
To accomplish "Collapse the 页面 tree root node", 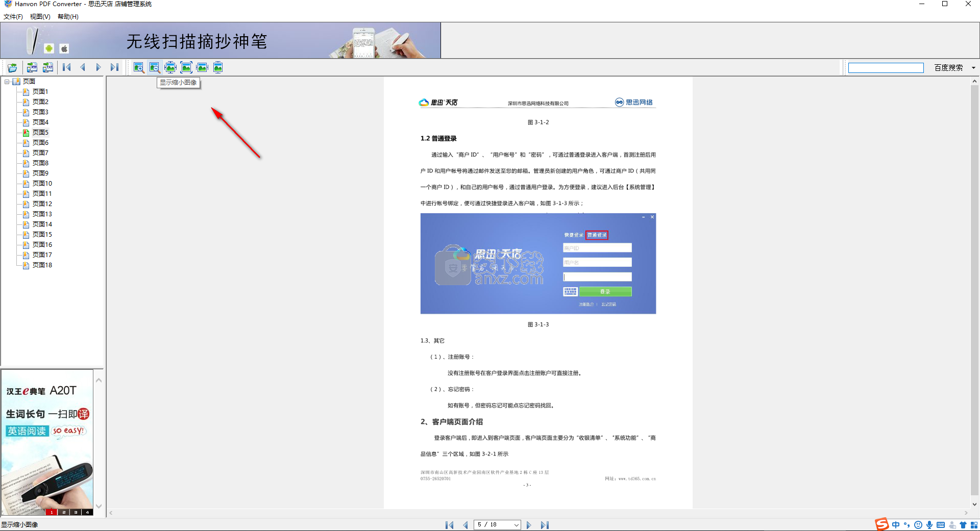I will [x=7, y=82].
